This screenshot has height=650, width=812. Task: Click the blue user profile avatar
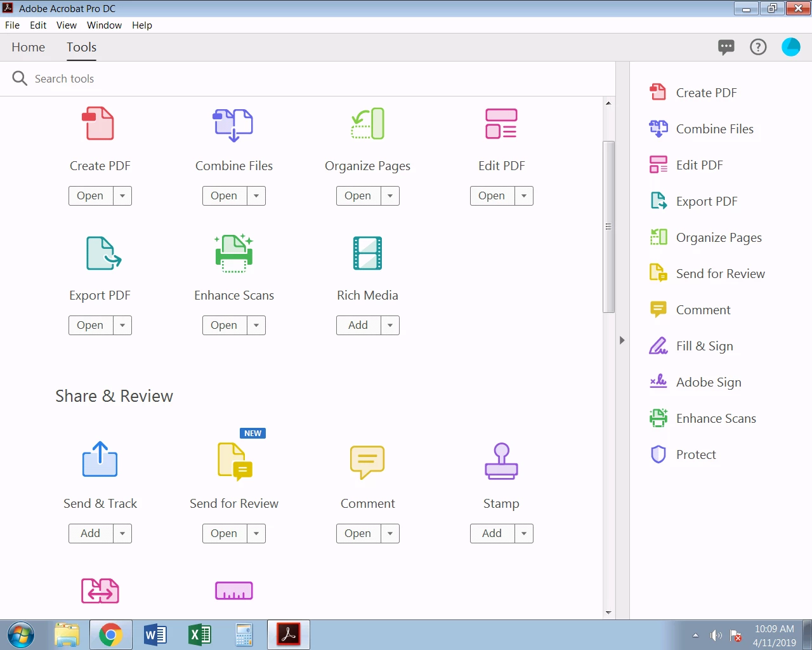[791, 47]
